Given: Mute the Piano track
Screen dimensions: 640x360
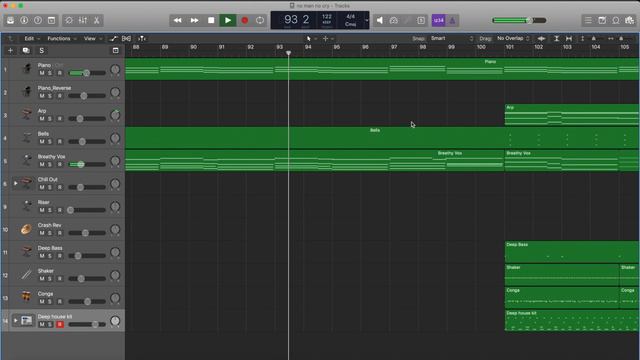Looking at the screenshot, I should point(42,73).
